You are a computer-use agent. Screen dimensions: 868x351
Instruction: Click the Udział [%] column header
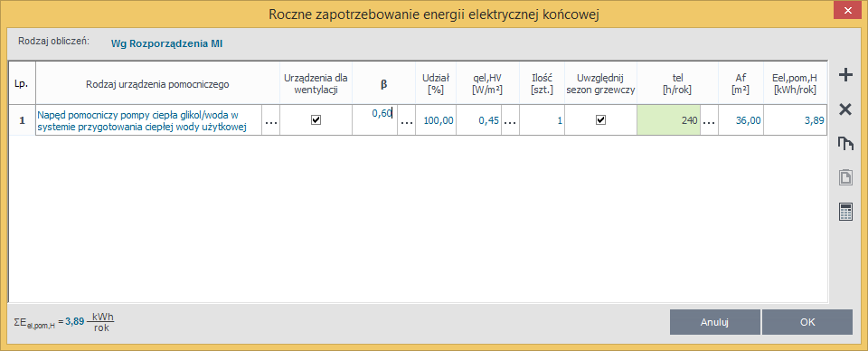(x=436, y=84)
